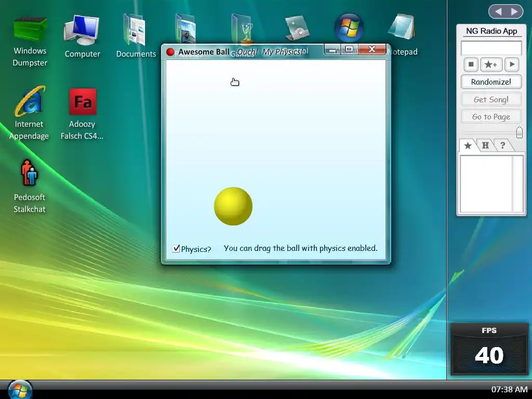The image size is (532, 399).
Task: Open the Control Panel desktop icon
Action: [x=297, y=29]
